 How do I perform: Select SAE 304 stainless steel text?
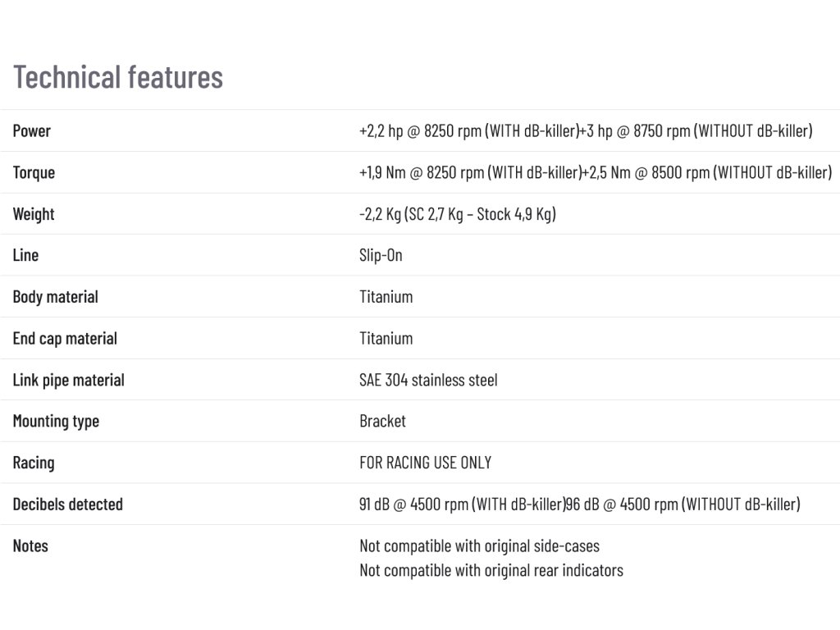pyautogui.click(x=428, y=381)
